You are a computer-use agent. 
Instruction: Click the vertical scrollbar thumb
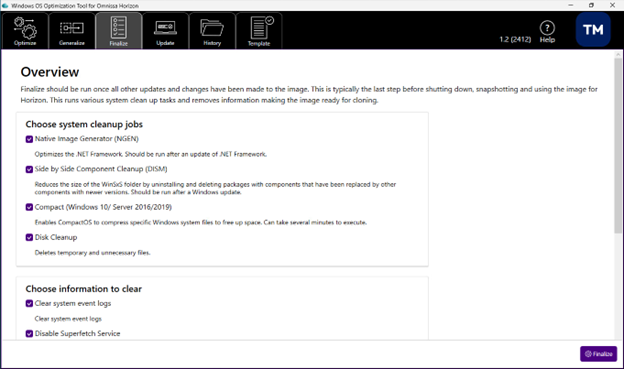tap(618, 145)
